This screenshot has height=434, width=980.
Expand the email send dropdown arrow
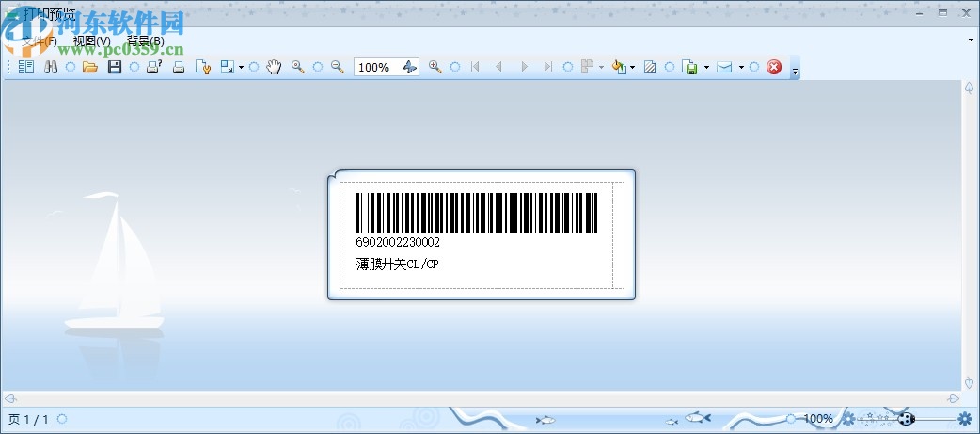pyautogui.click(x=741, y=67)
